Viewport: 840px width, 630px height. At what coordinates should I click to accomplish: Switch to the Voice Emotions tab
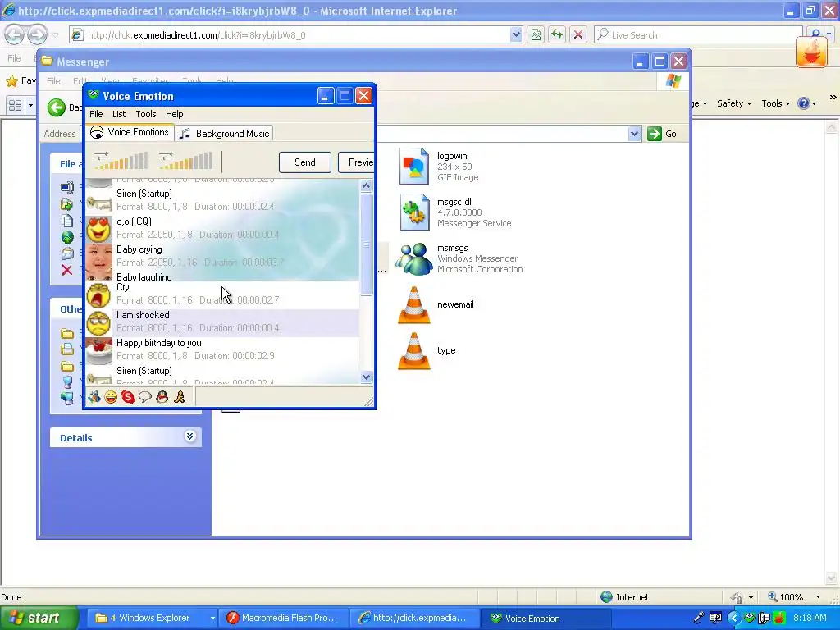[x=129, y=132]
